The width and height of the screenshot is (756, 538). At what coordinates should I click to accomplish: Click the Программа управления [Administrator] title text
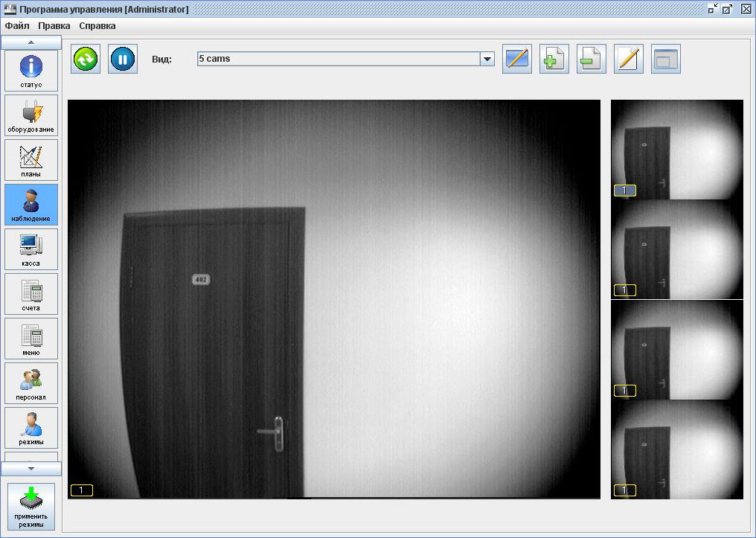103,9
